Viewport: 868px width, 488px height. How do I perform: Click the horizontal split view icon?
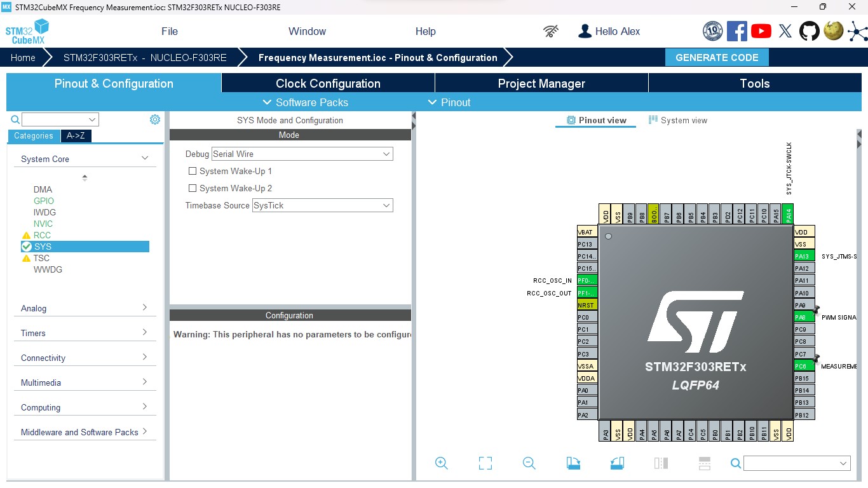(704, 463)
